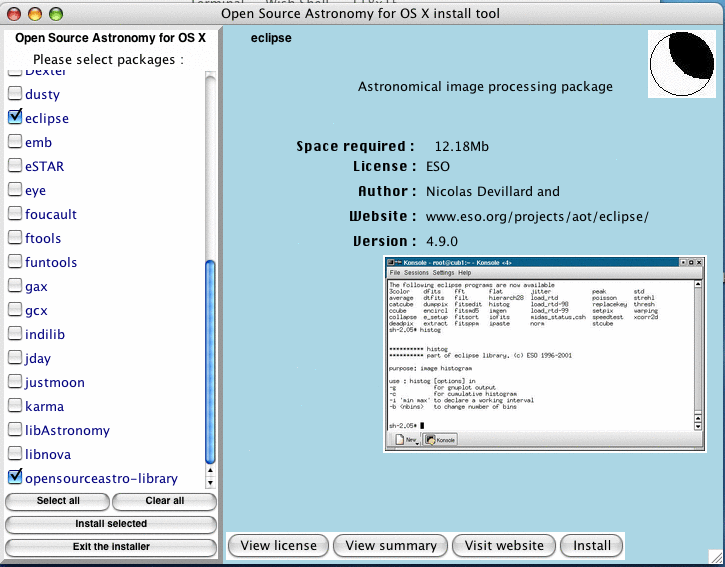Uncheck the eclipse package checkbox

coord(15,117)
